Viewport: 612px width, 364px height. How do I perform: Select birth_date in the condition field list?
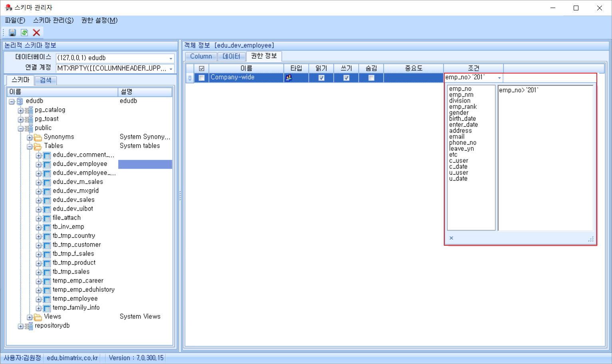pyautogui.click(x=462, y=119)
